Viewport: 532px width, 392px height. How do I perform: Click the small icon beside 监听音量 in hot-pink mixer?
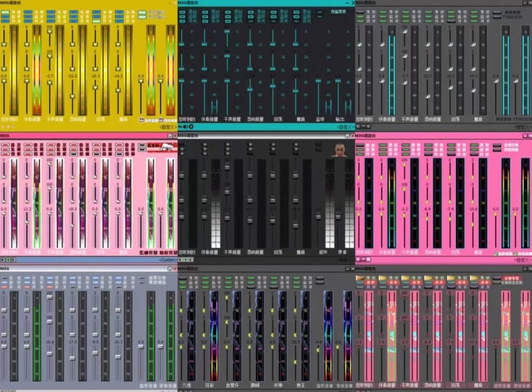(x=496, y=253)
